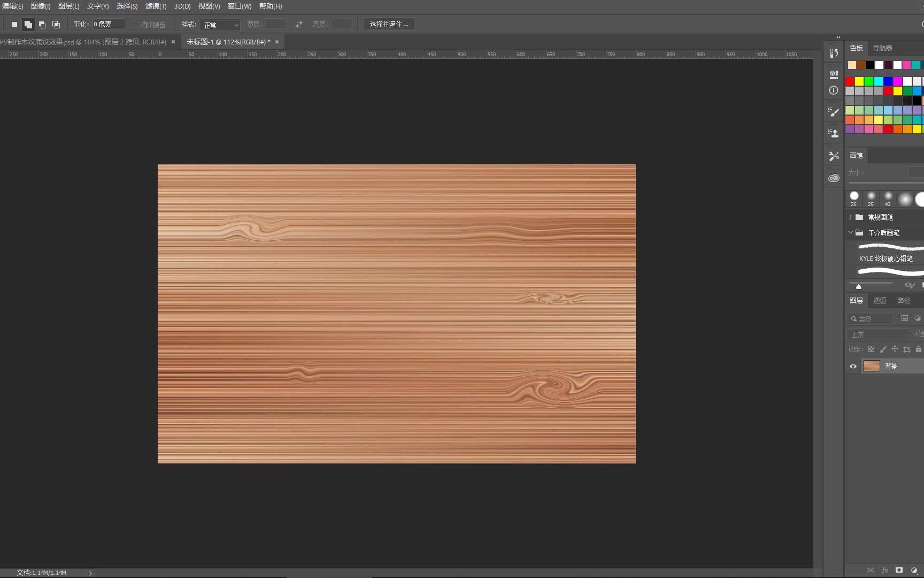Open the 3D(D) menu
This screenshot has height=578, width=924.
point(182,6)
